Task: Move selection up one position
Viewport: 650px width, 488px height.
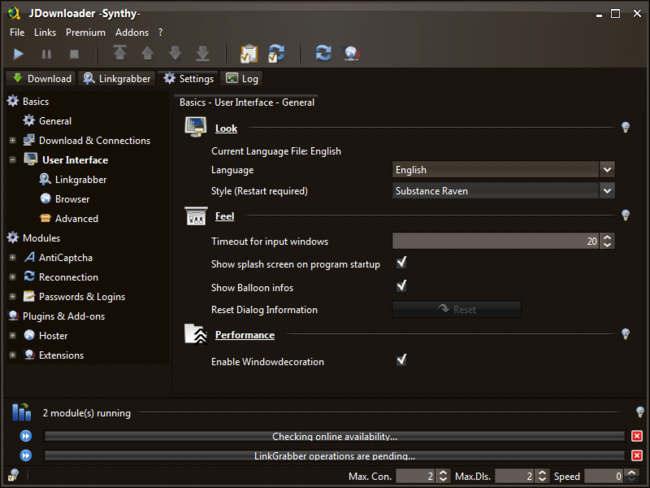Action: [x=148, y=53]
